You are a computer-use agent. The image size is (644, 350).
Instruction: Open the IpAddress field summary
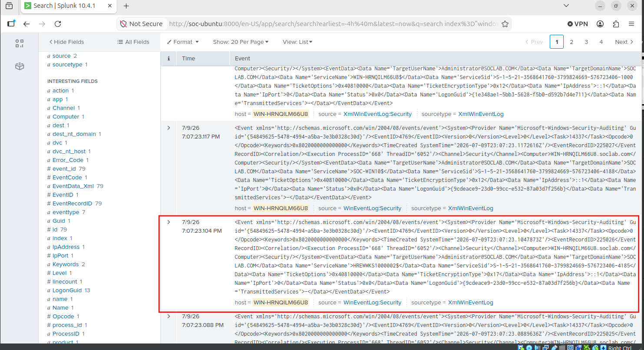pos(66,247)
